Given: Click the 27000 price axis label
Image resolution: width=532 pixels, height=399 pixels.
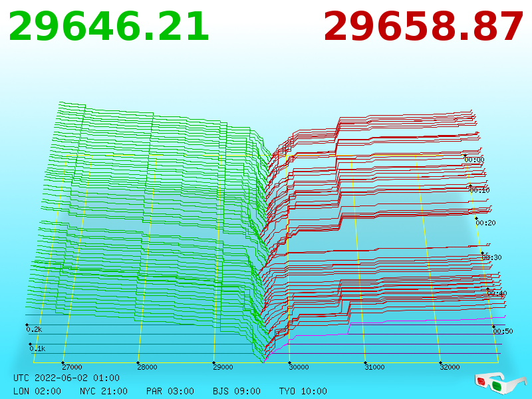Looking at the screenshot, I should [x=72, y=367].
